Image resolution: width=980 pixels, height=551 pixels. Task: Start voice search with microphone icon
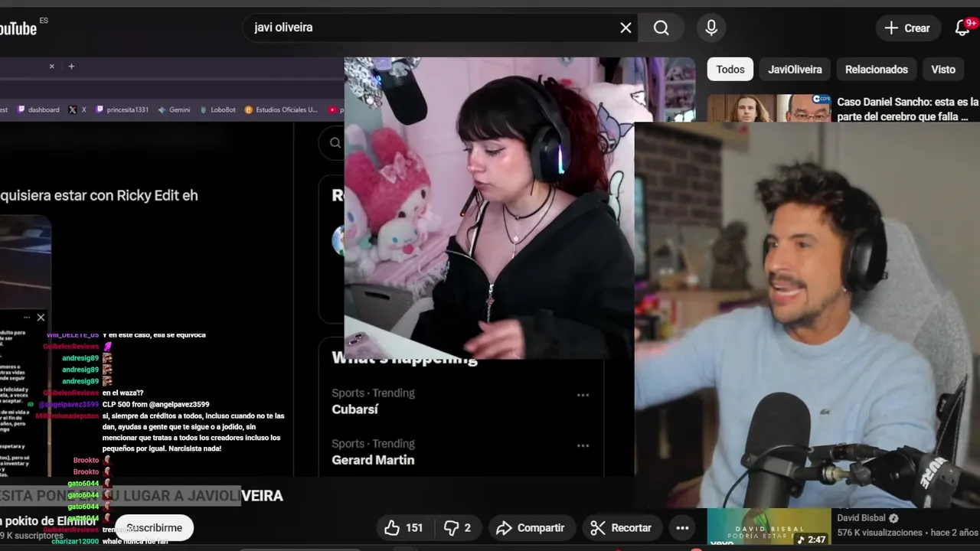point(711,28)
